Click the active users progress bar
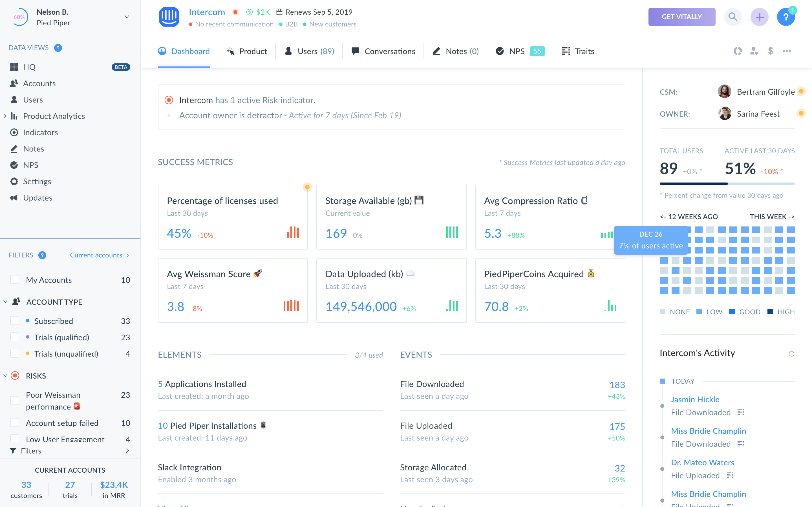812x507 pixels. [727, 183]
